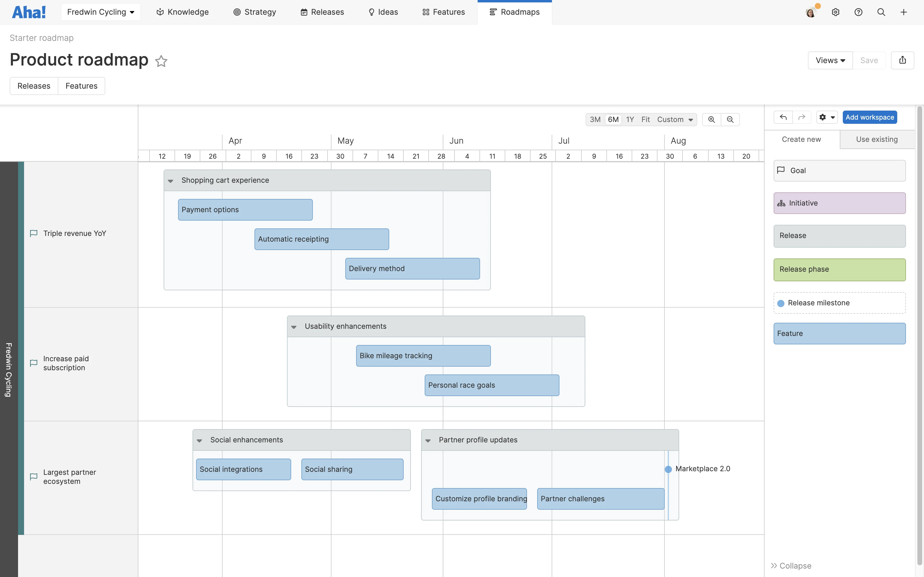Collapse the Usability enhancements group

click(294, 327)
